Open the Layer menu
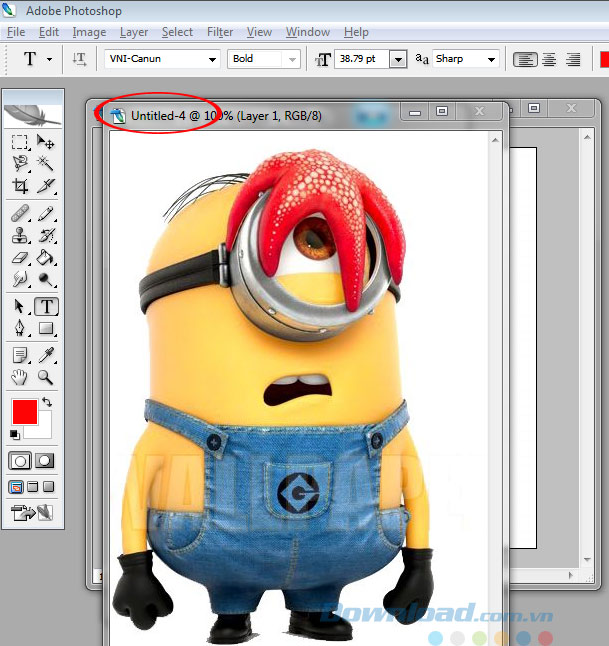This screenshot has height=646, width=609. (134, 32)
